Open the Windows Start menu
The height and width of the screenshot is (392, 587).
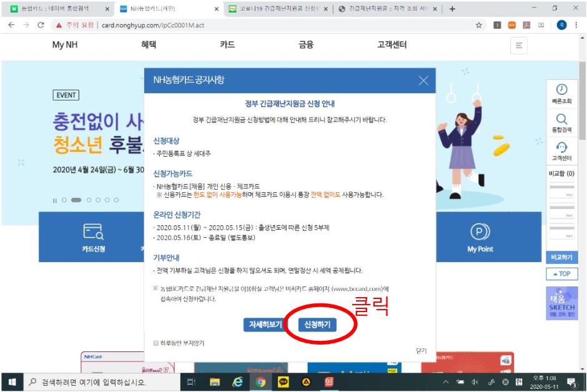[12, 382]
